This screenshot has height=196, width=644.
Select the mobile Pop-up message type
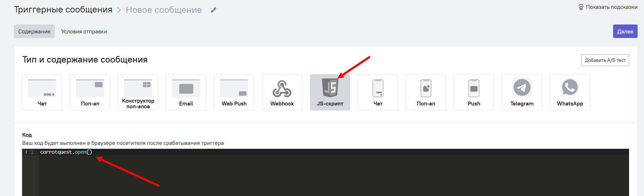pyautogui.click(x=426, y=92)
